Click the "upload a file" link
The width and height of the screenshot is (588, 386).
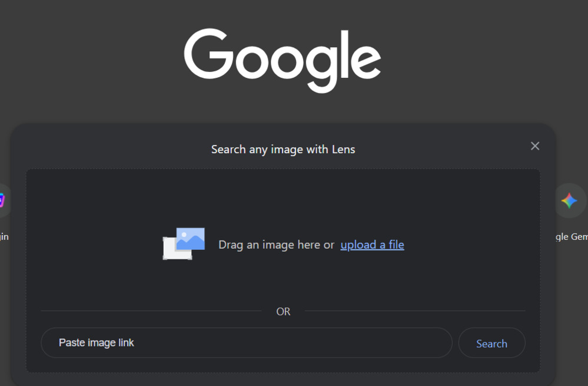pos(372,245)
